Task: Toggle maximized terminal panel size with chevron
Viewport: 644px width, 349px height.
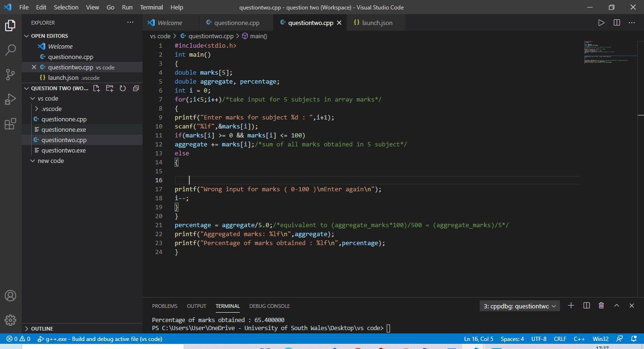Action: (x=616, y=306)
